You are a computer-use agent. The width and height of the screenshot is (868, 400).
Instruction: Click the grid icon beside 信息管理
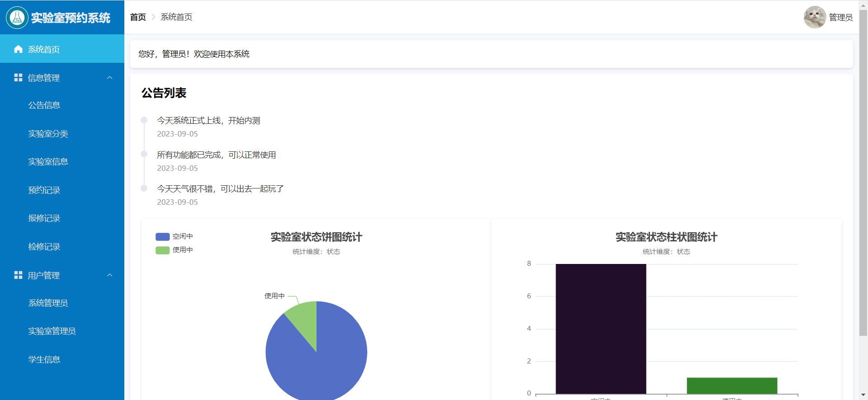[18, 78]
